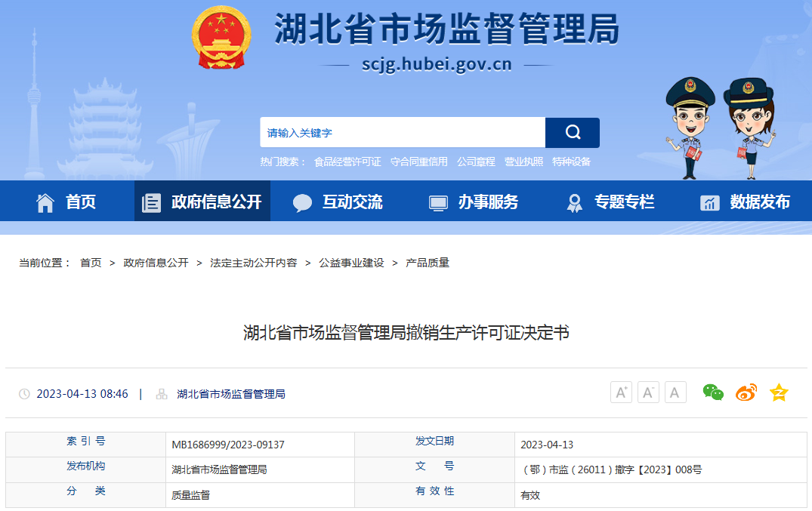Click 发布机构 value 湖北省市场监督管理局
The image size is (812, 511).
[x=219, y=469]
